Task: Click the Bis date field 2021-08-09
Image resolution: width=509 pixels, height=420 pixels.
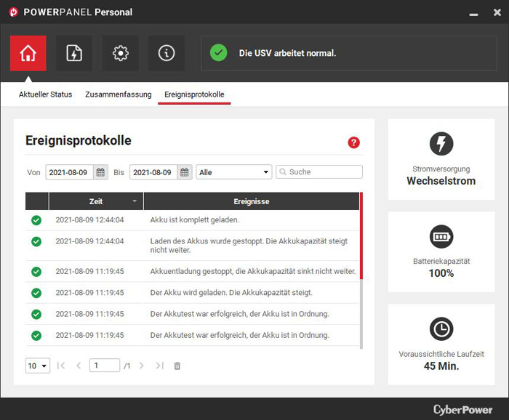Action: click(x=153, y=172)
